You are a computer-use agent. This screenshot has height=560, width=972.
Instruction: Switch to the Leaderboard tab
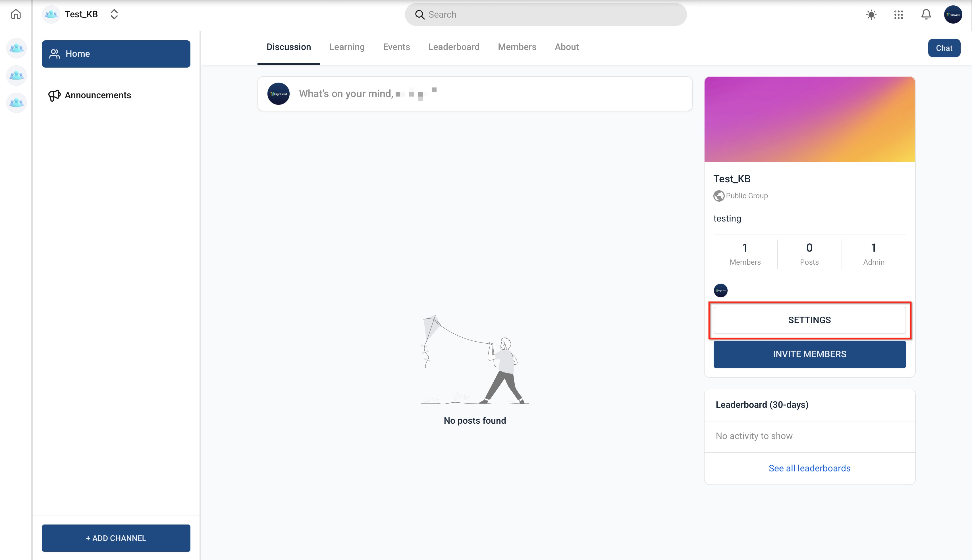coord(454,47)
